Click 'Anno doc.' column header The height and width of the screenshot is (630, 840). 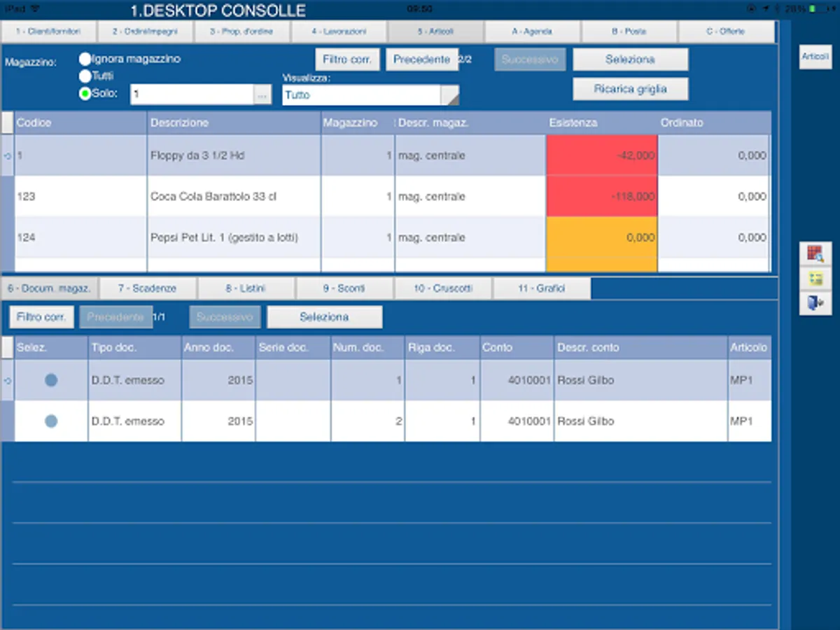point(218,347)
